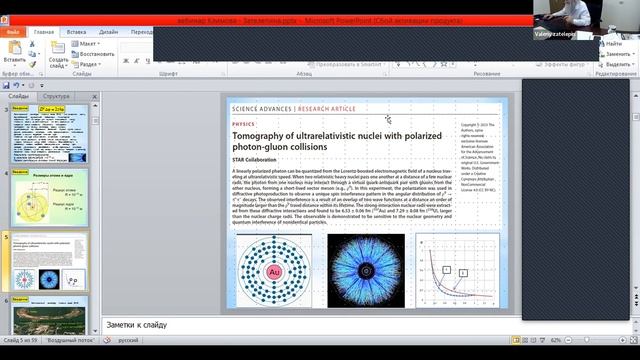This screenshot has width=640, height=360.
Task: Move the zoom slider handle
Action: pos(587,340)
